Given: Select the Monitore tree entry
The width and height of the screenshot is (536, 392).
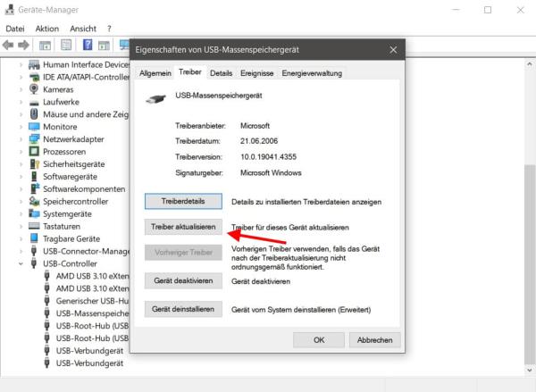Looking at the screenshot, I should point(66,127).
